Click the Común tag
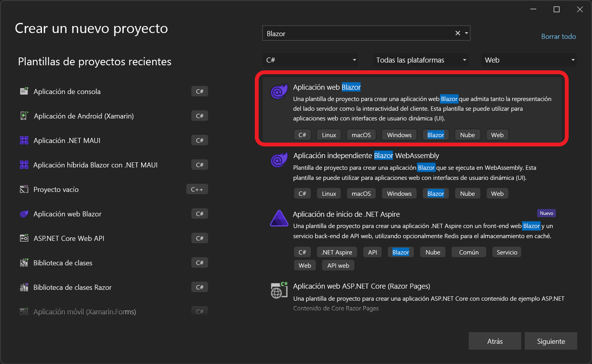Viewport: 592px width, 364px height. (469, 252)
